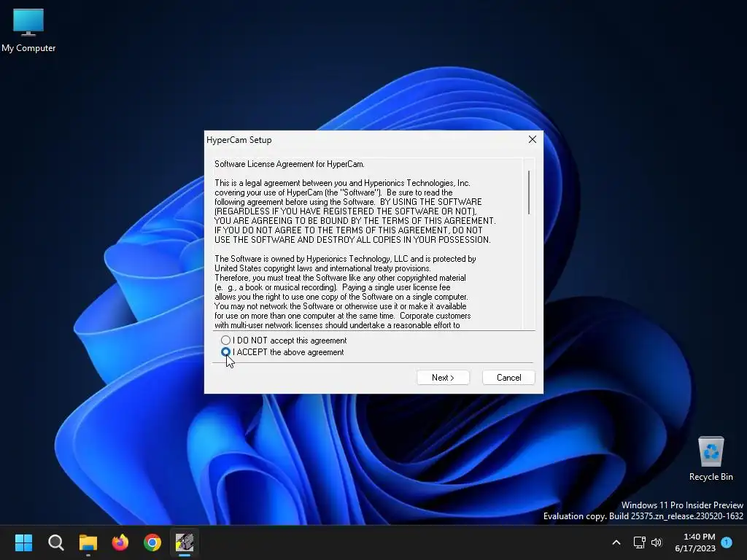The height and width of the screenshot is (560, 747).
Task: Open volume control tray icon
Action: tap(657, 542)
